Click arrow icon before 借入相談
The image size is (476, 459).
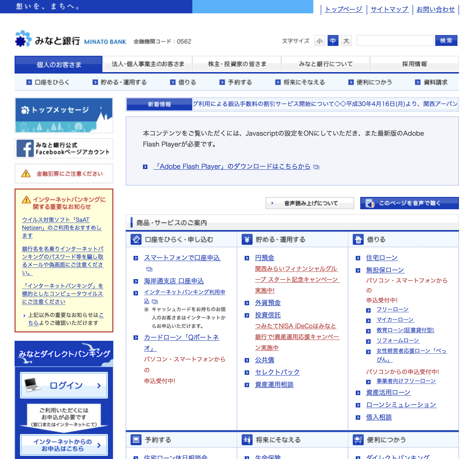358,418
